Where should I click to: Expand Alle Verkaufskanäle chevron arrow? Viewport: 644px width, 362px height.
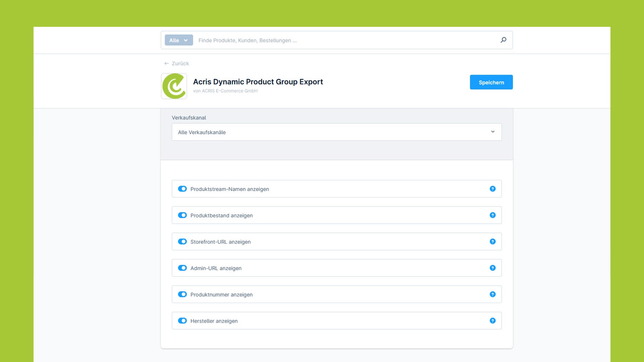493,132
